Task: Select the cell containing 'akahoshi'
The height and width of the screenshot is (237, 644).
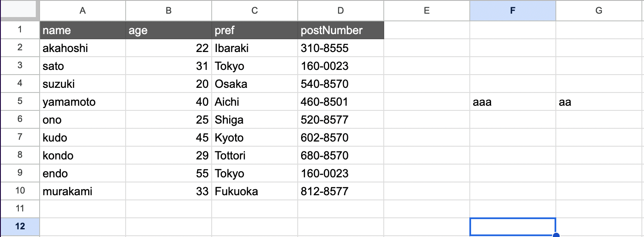Action: [83, 48]
